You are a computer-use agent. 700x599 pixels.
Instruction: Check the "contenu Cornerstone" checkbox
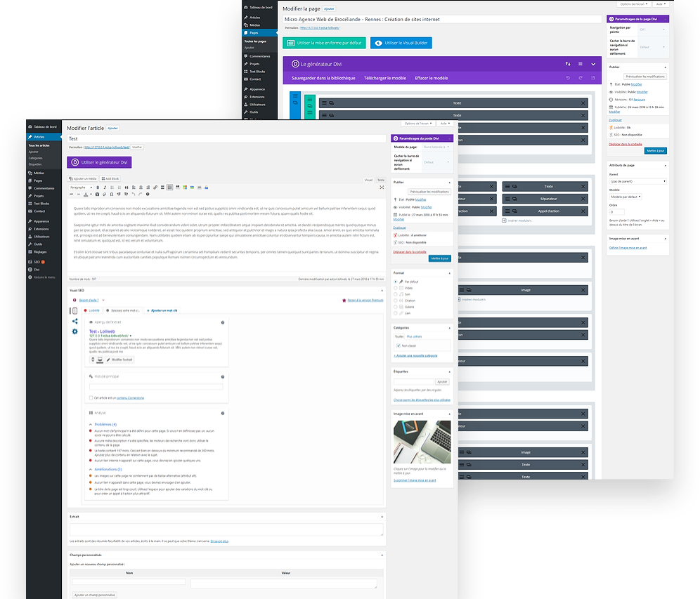coord(91,397)
